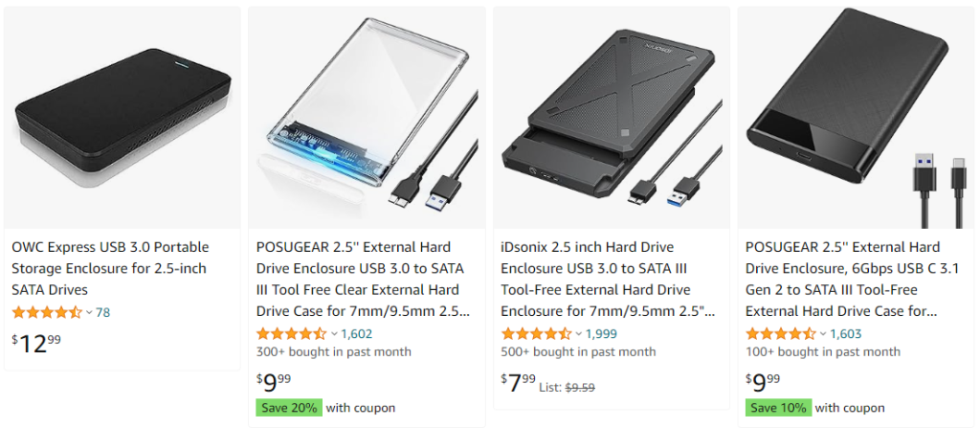This screenshot has width=980, height=428.
Task: Click the OWC Express star rating icons
Action: [x=47, y=312]
